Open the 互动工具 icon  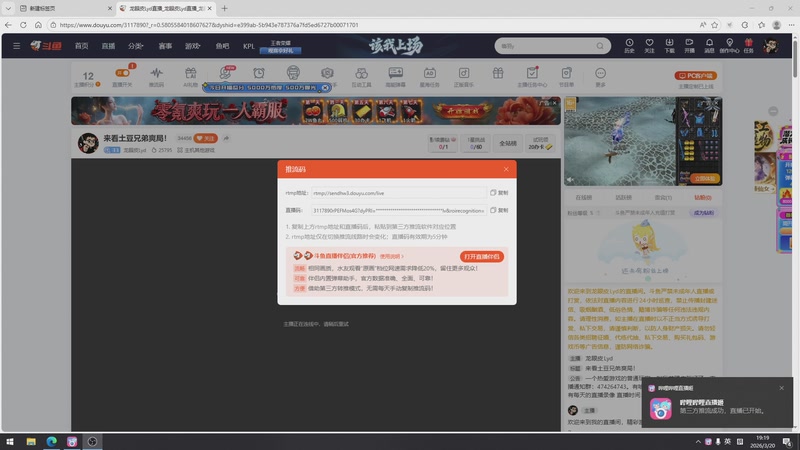click(361, 77)
